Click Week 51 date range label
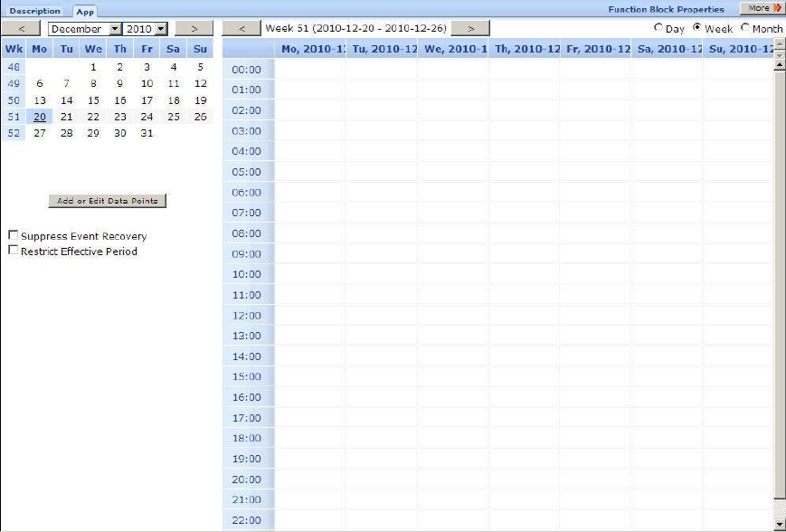Image resolution: width=786 pixels, height=532 pixels. (x=355, y=28)
